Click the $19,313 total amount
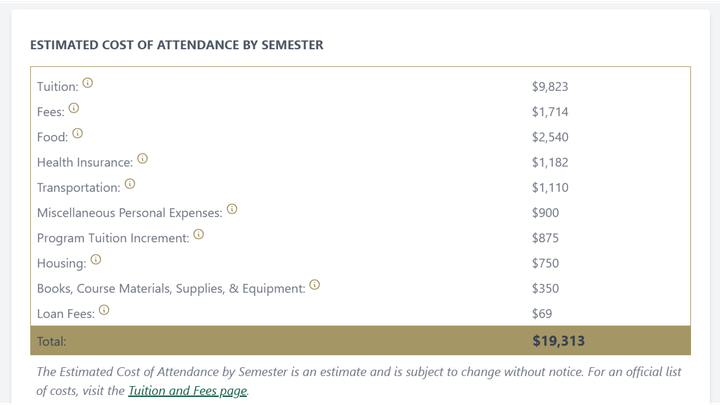Viewport: 720px width, 405px height. [x=558, y=341]
